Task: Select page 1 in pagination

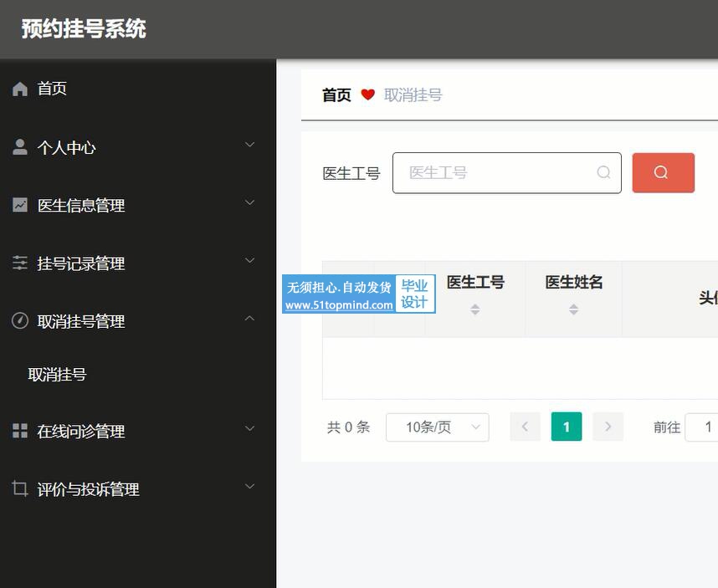Action: pos(567,427)
